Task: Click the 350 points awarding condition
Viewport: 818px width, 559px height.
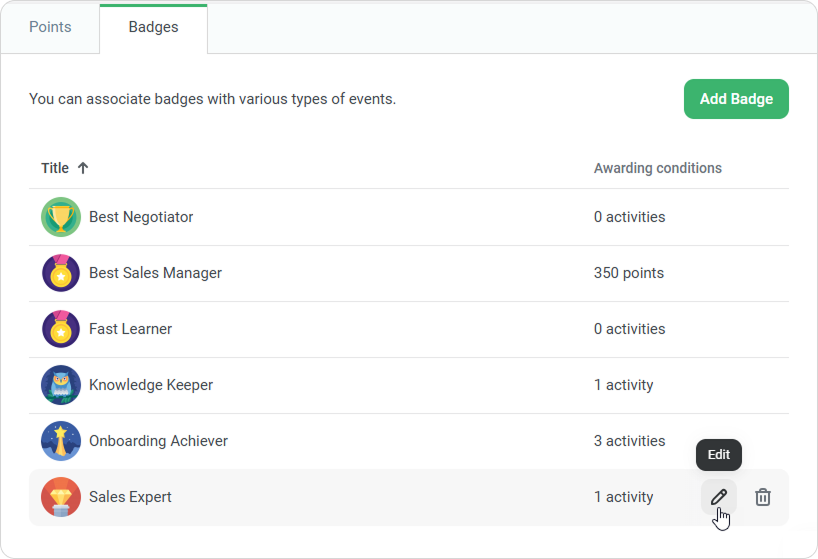Action: pyautogui.click(x=628, y=273)
